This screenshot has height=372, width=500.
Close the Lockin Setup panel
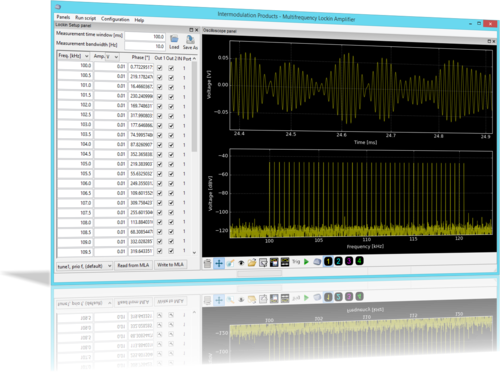tap(196, 30)
